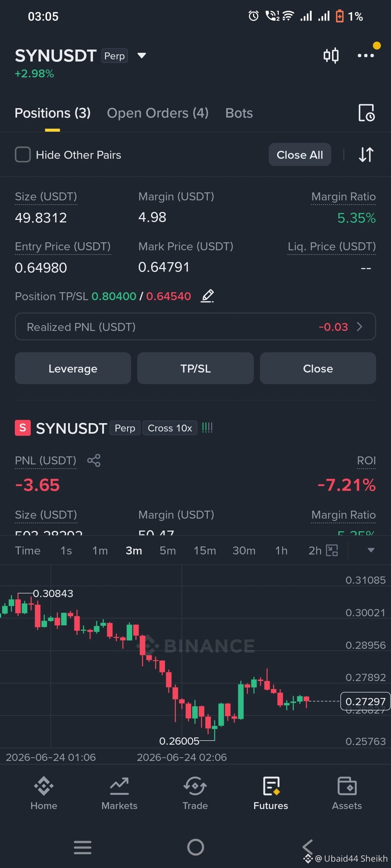The width and height of the screenshot is (391, 868).
Task: Switch to the Open Orders (4) tab
Action: click(157, 113)
